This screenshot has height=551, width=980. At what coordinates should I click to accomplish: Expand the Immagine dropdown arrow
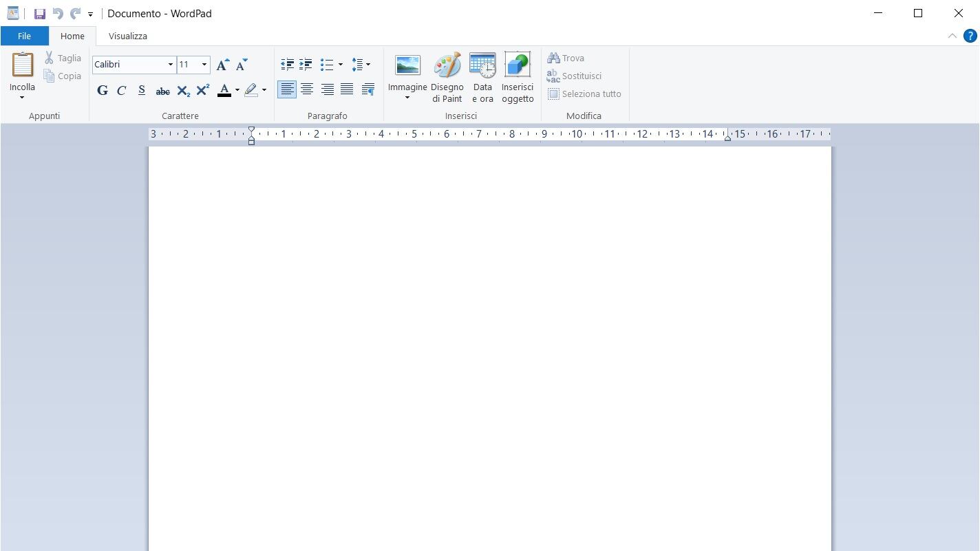point(407,98)
